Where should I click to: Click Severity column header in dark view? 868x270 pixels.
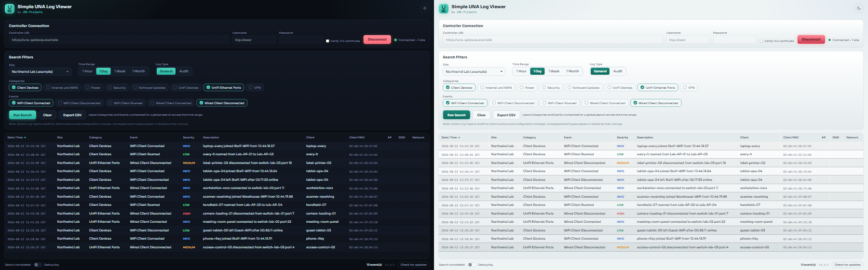[x=189, y=137]
